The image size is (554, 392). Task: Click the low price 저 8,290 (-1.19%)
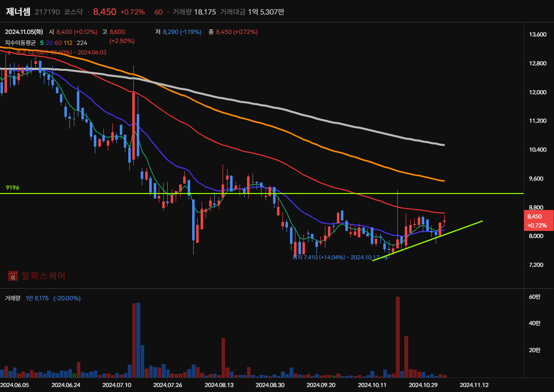pyautogui.click(x=178, y=32)
